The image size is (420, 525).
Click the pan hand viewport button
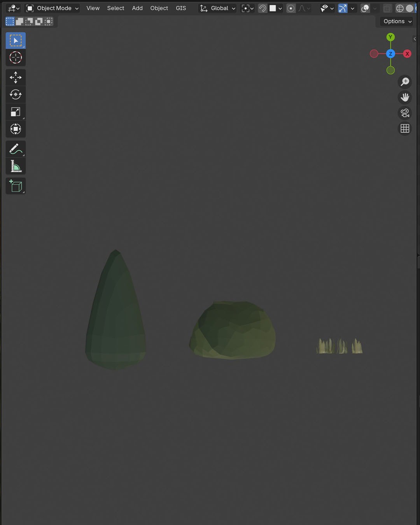tap(405, 97)
